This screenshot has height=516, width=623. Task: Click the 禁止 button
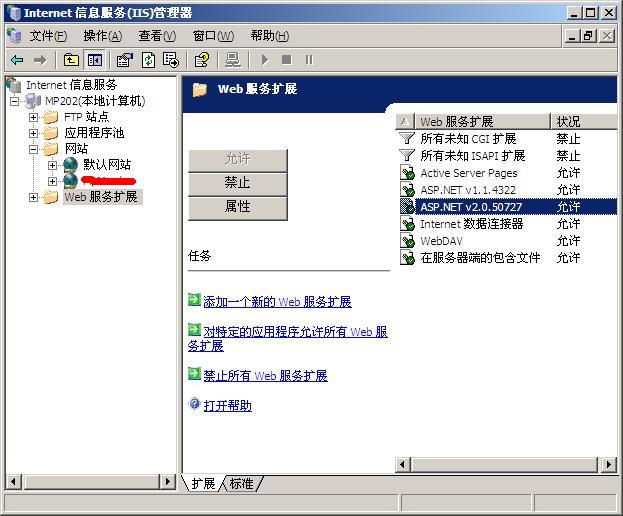click(237, 183)
